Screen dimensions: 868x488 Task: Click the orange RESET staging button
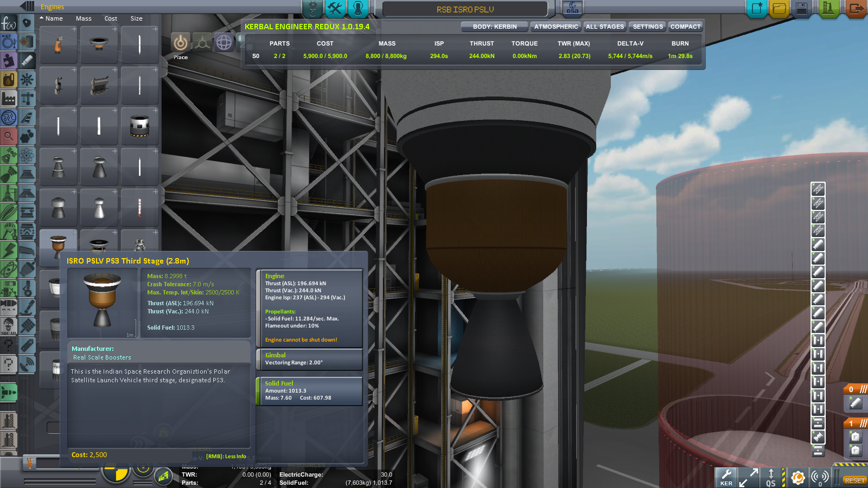click(x=854, y=480)
